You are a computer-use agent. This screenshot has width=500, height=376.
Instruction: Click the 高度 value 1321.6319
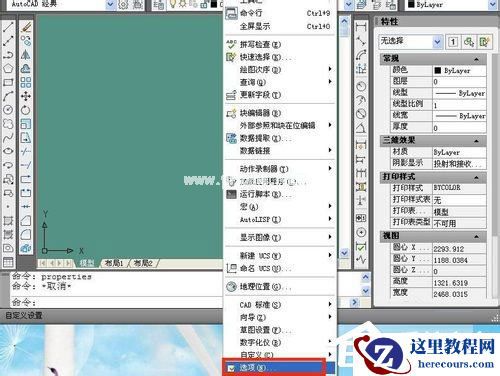pos(459,283)
